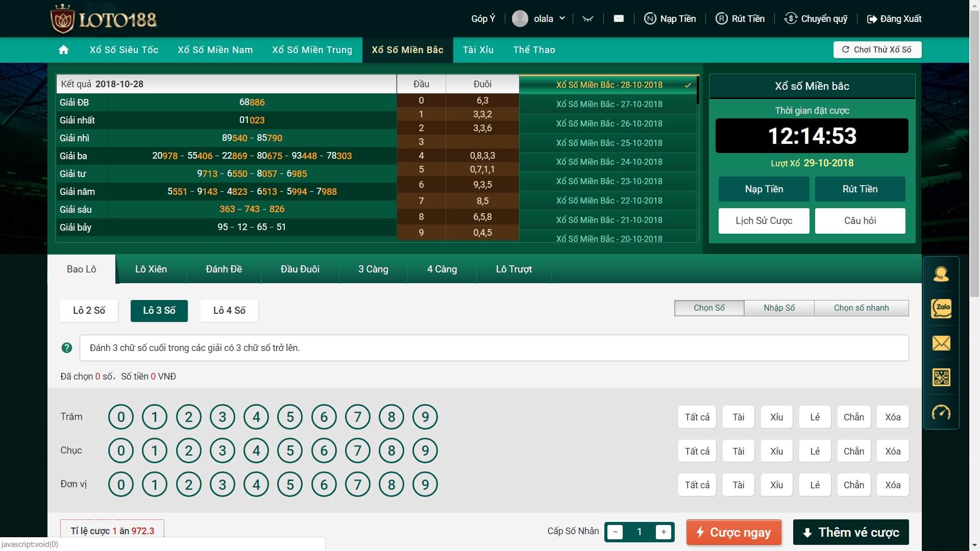The width and height of the screenshot is (980, 551).
Task: Click the Lịch Sử Cược button
Action: [764, 221]
